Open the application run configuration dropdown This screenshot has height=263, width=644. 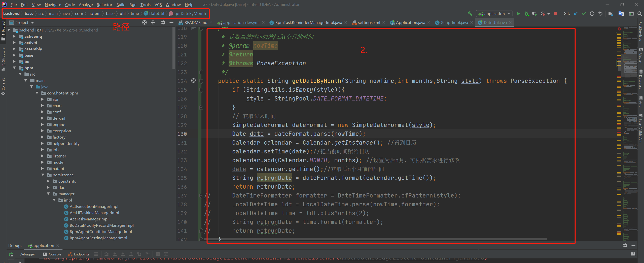click(494, 14)
